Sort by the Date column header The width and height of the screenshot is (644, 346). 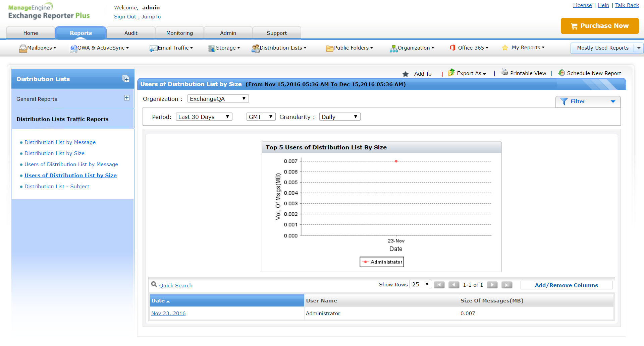point(158,301)
